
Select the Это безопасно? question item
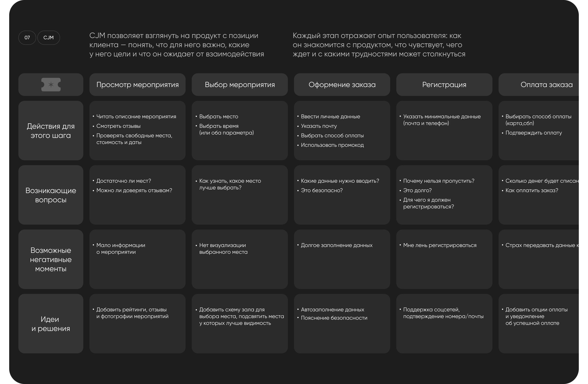[321, 190]
